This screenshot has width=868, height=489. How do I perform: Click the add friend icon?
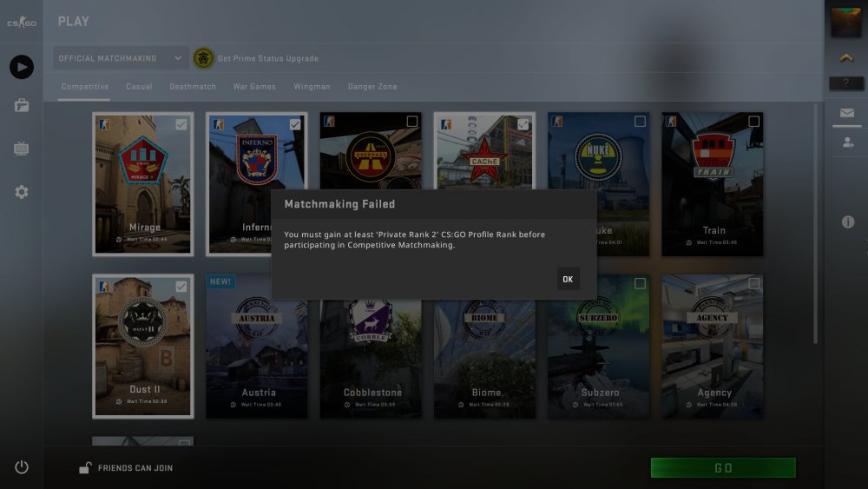pos(847,143)
